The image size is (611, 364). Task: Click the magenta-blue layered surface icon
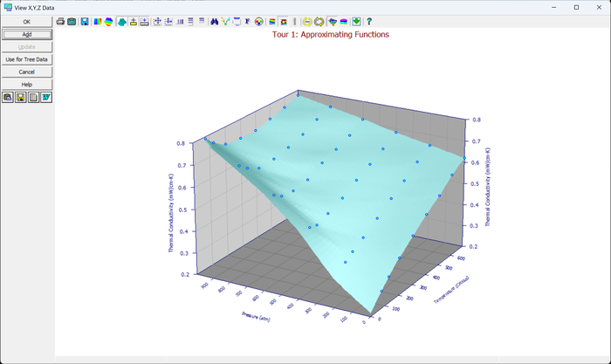point(344,22)
